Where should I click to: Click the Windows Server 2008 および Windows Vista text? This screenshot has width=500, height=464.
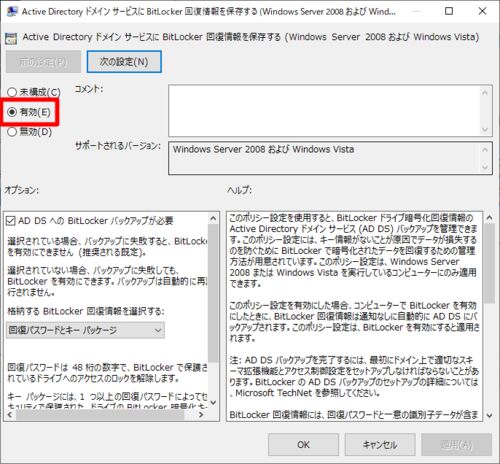coord(263,149)
